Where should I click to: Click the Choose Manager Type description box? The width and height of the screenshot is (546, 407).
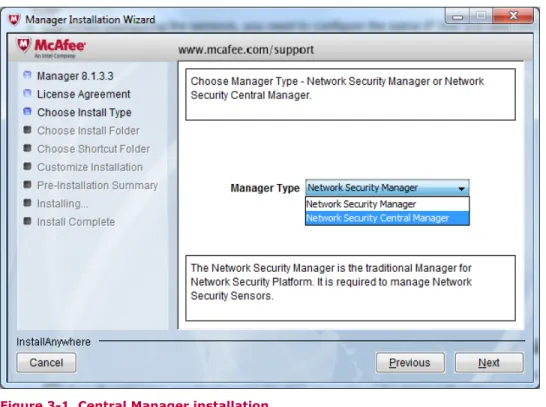pos(350,94)
